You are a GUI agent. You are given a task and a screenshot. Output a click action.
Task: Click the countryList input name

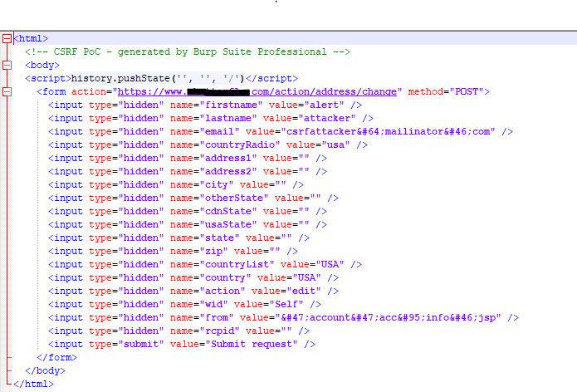tap(222, 264)
